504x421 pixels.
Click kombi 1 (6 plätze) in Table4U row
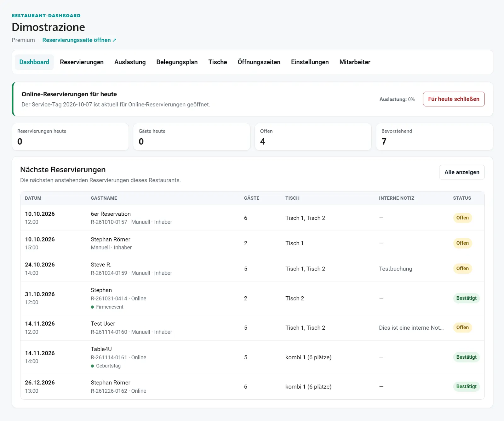pos(308,357)
